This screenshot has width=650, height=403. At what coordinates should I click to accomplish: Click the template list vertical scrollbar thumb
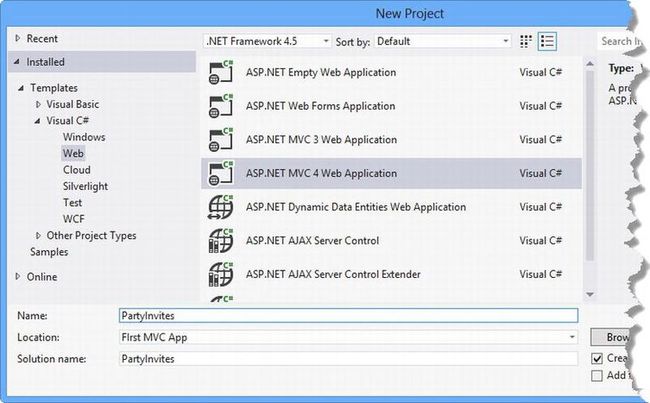pyautogui.click(x=590, y=165)
